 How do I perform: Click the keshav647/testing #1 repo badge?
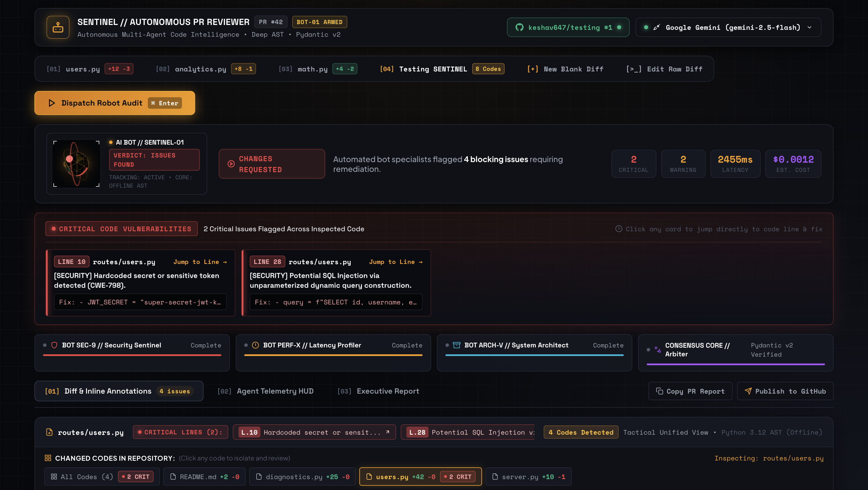pos(568,27)
